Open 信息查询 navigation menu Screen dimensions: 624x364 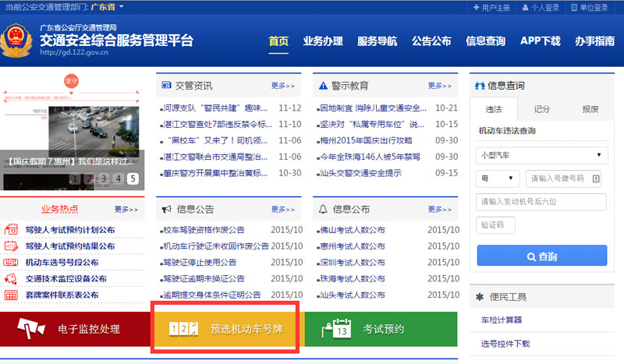[x=485, y=41]
